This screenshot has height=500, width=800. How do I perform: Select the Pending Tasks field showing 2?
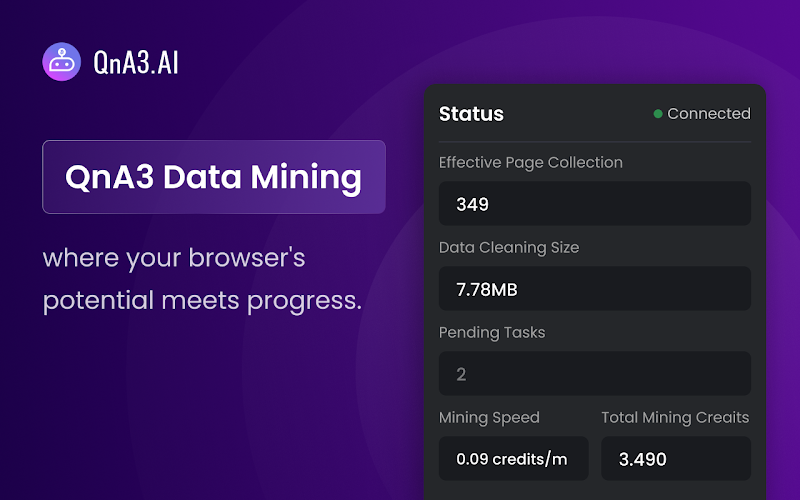594,373
